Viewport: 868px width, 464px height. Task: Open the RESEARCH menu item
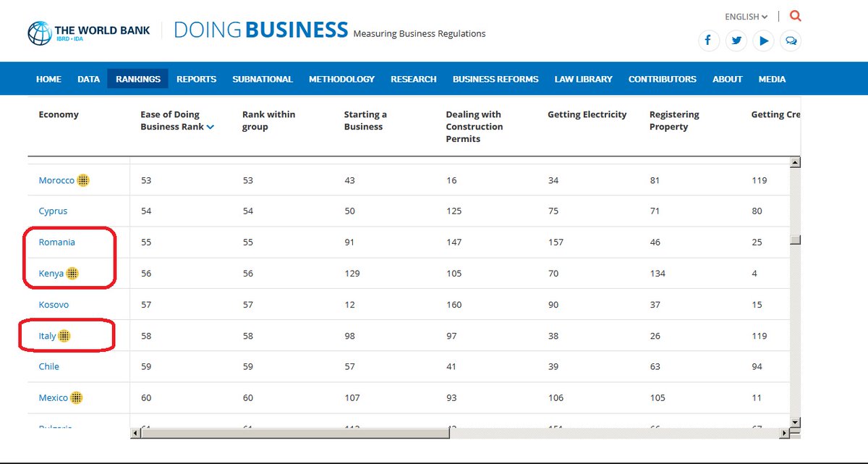coord(414,79)
